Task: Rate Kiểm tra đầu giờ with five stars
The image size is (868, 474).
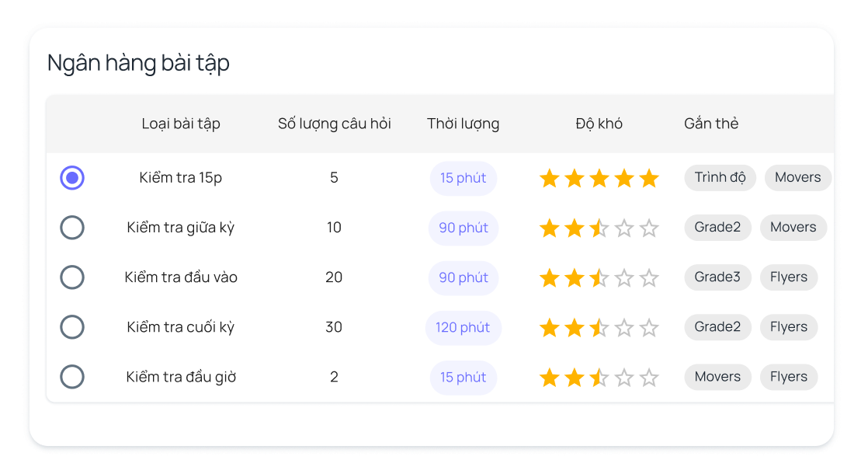Action: pos(649,378)
